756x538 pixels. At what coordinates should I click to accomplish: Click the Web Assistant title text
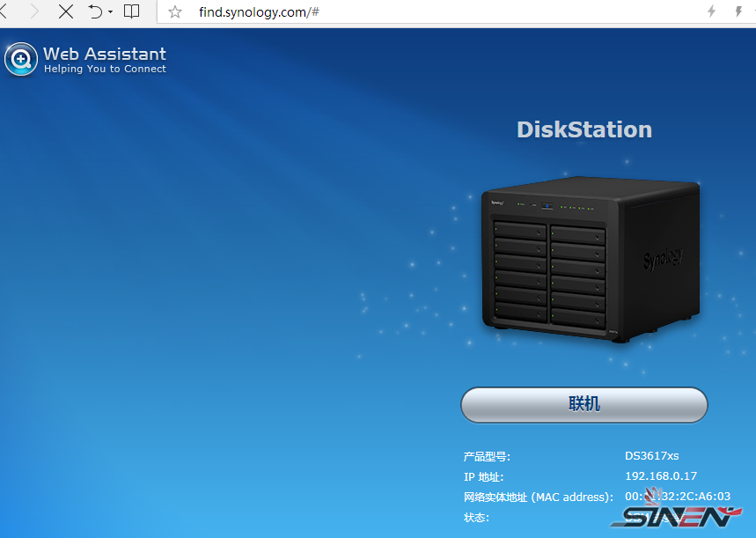point(105,54)
